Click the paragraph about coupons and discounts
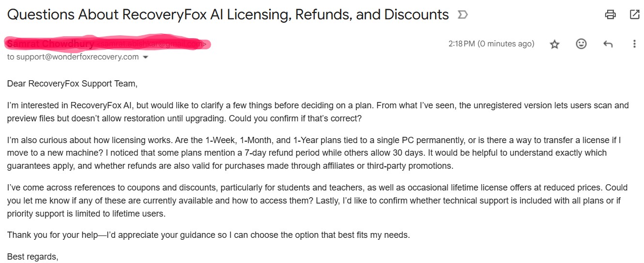The height and width of the screenshot is (263, 644). tap(317, 200)
